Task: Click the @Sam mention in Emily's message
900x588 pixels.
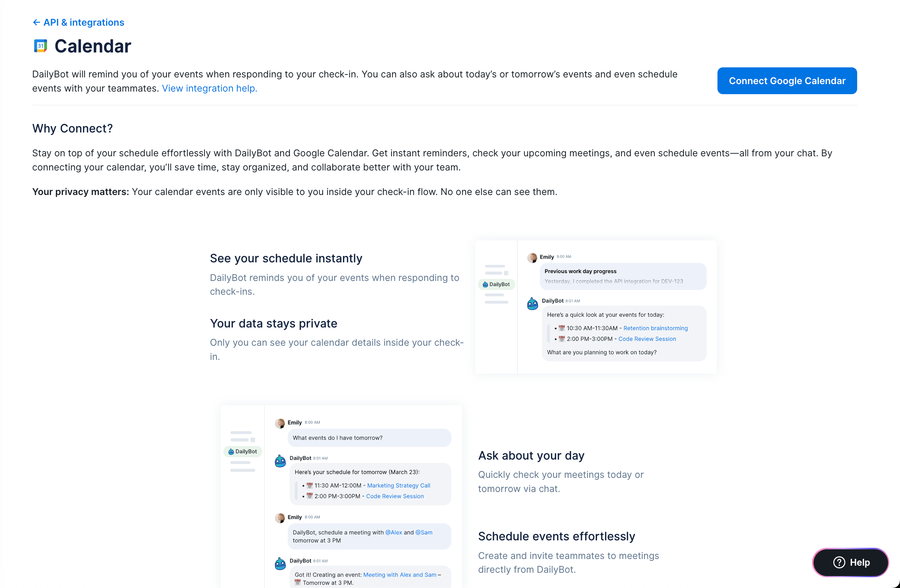Action: click(x=424, y=533)
